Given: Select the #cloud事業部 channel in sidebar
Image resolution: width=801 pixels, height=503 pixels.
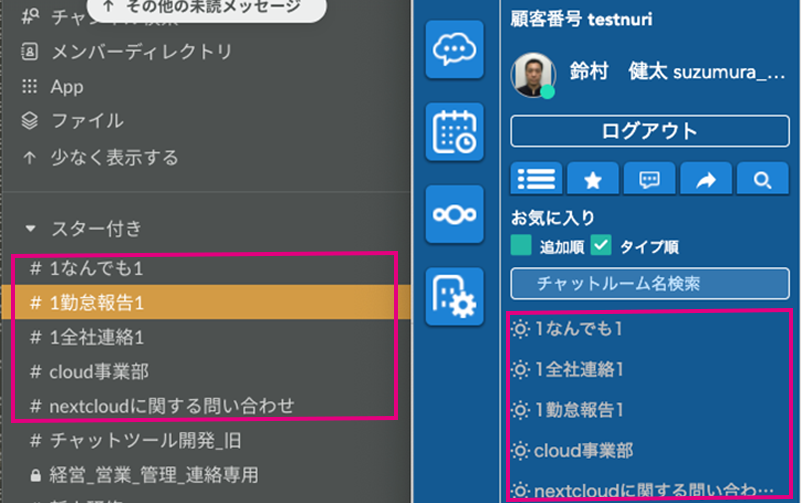Looking at the screenshot, I should [x=98, y=372].
